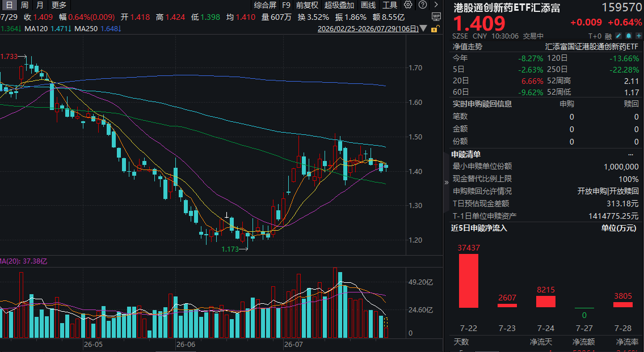
Task: Click the 7-22 net inflow red bar
Action: (469, 281)
